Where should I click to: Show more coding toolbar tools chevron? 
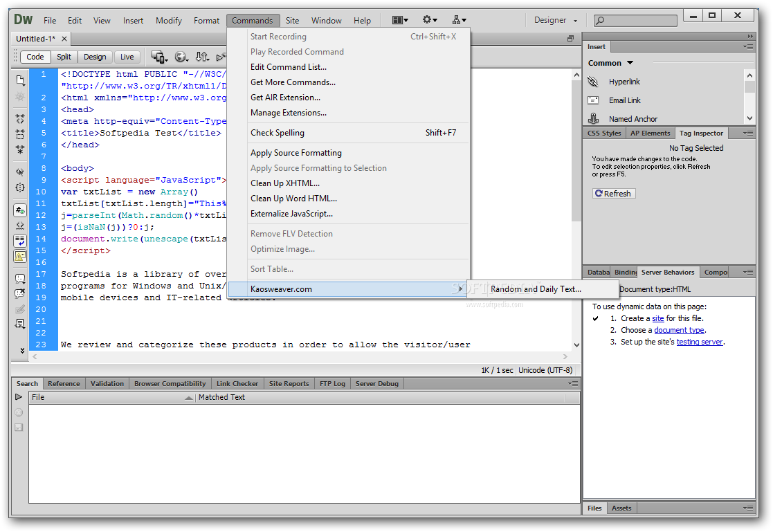point(22,350)
